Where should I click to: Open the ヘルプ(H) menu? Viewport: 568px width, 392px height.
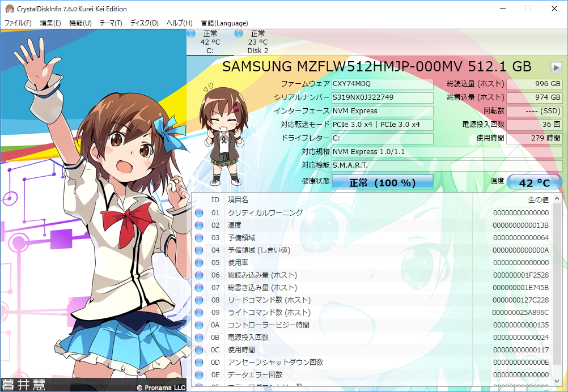coord(179,23)
